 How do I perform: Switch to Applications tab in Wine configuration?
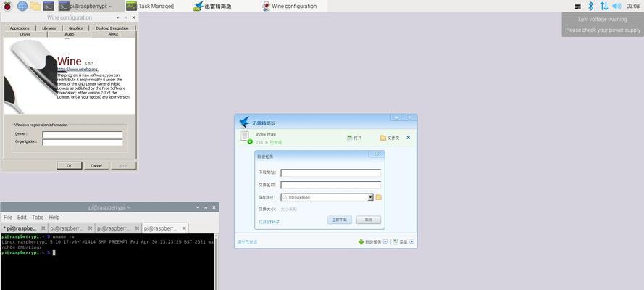[x=20, y=28]
